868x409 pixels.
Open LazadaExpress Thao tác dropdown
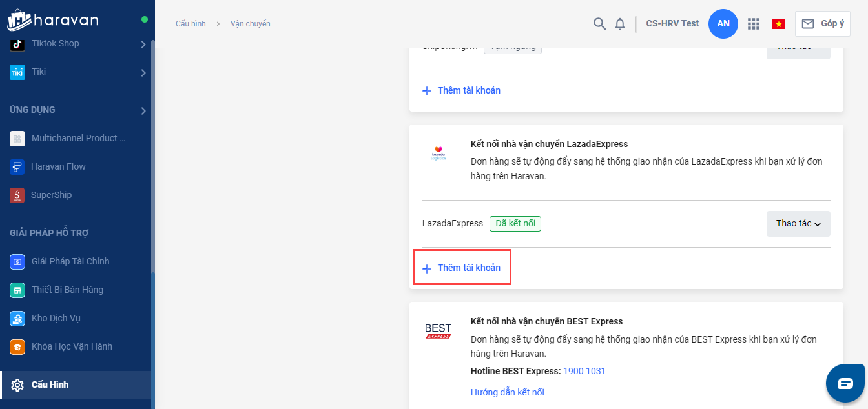[798, 224]
